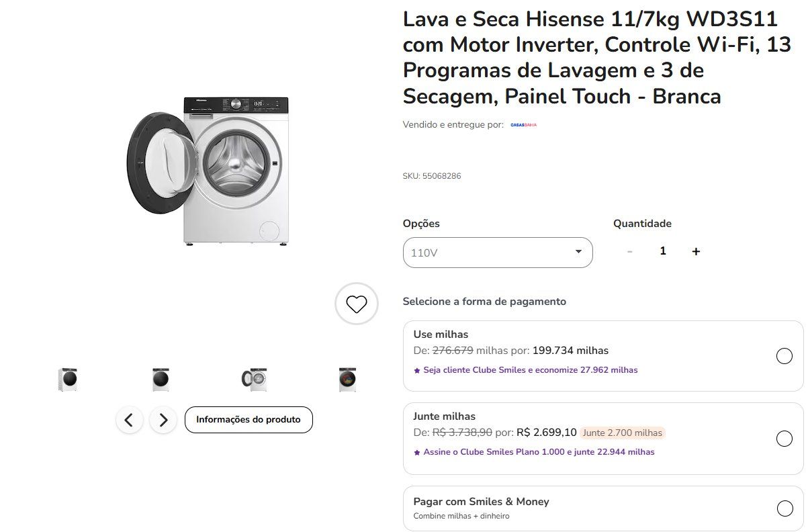808x532 pixels.
Task: Go to next product image arrow
Action: click(x=163, y=420)
